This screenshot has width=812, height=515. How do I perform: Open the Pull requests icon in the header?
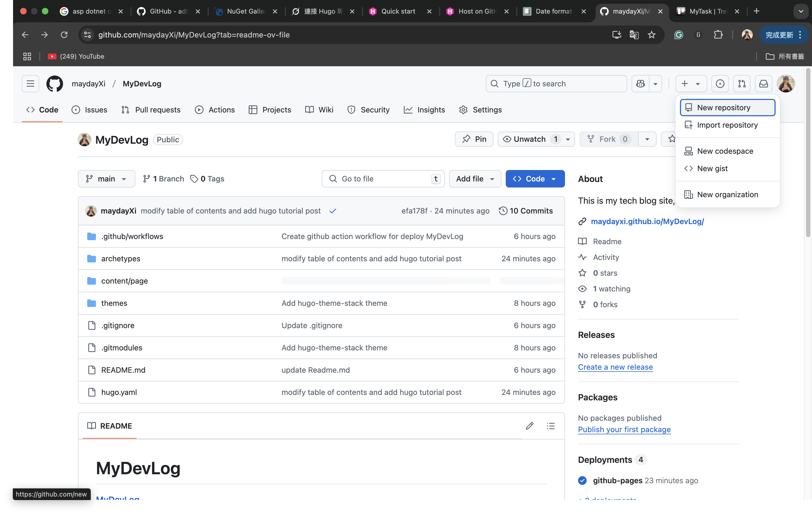[x=742, y=84]
